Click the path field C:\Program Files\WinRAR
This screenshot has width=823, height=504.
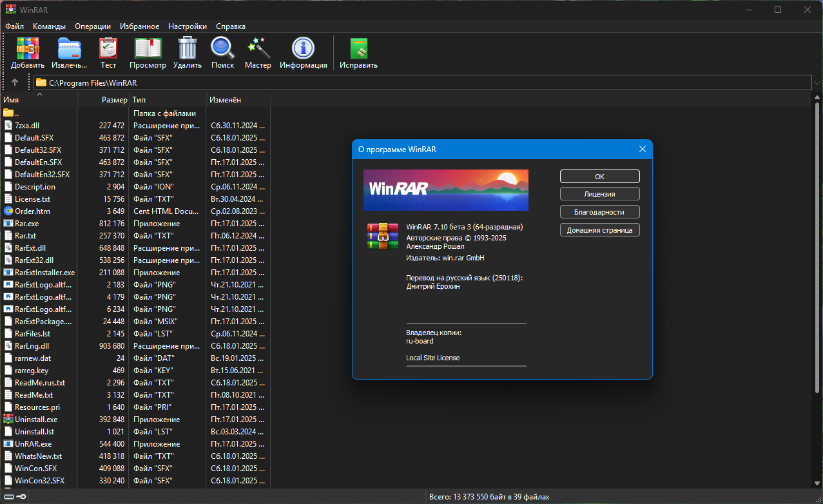click(x=423, y=82)
